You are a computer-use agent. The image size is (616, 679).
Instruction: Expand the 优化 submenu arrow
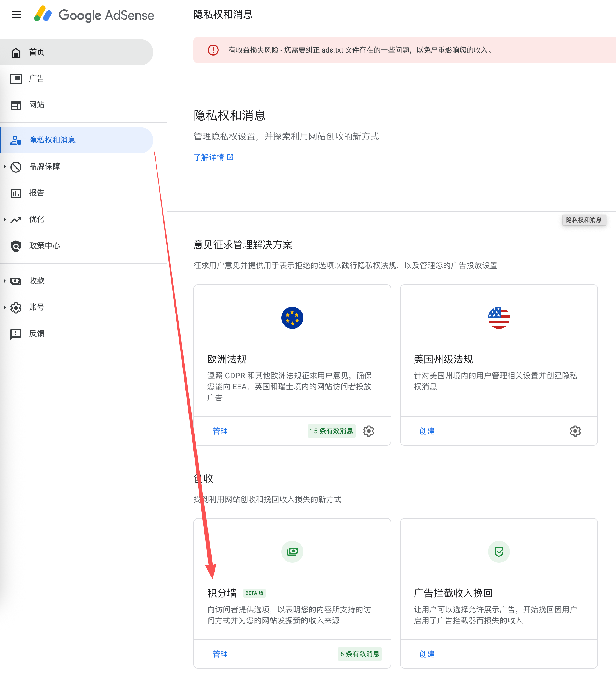[5, 219]
